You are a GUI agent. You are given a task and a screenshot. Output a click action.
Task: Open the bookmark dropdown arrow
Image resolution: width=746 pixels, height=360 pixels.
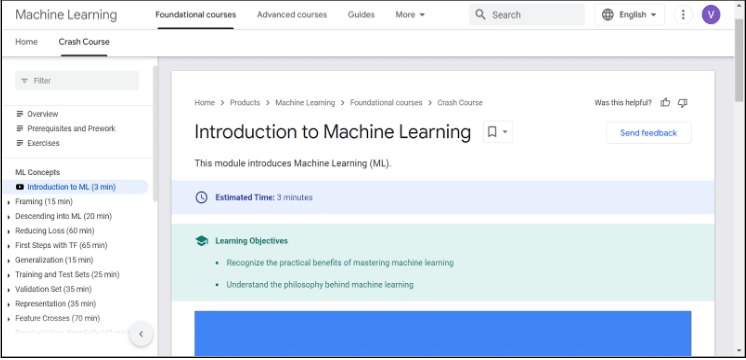point(505,132)
